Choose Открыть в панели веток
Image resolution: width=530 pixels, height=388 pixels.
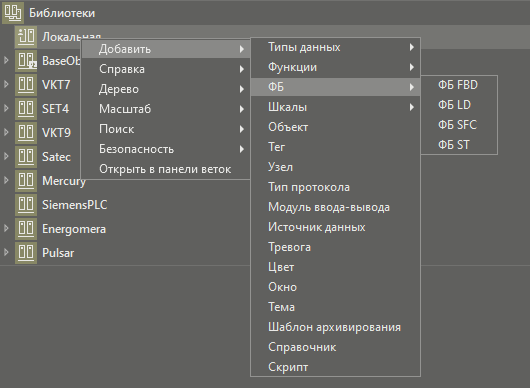(x=166, y=169)
